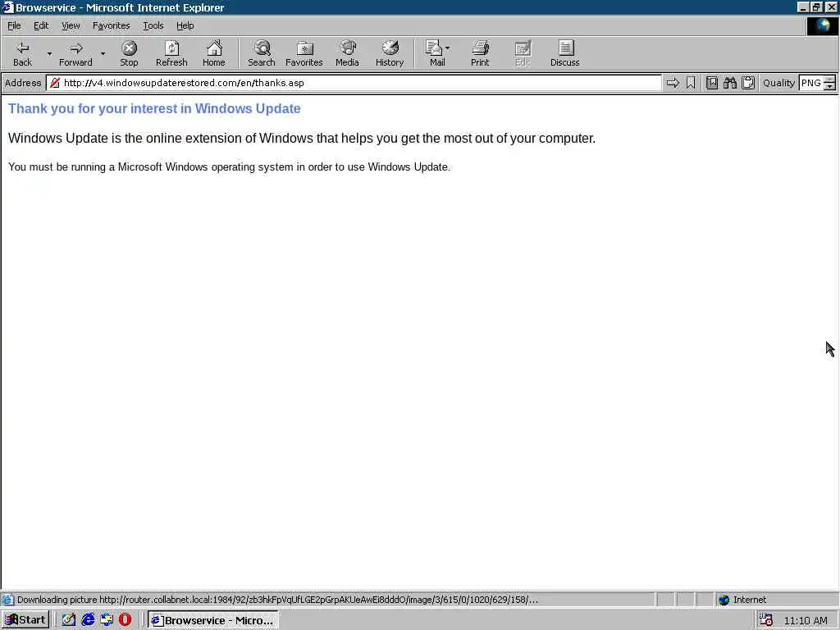The image size is (840, 630).
Task: Expand the Mail button dropdown arrow
Action: (x=447, y=48)
